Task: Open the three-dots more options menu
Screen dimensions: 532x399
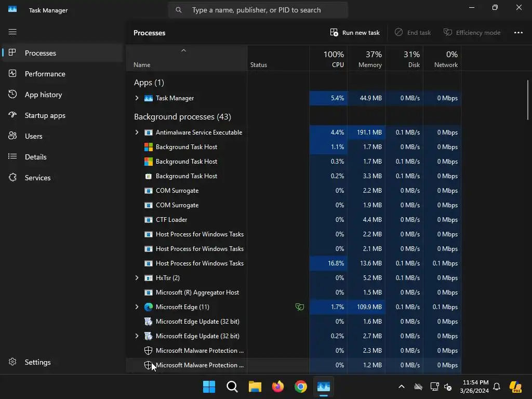Action: (518, 33)
